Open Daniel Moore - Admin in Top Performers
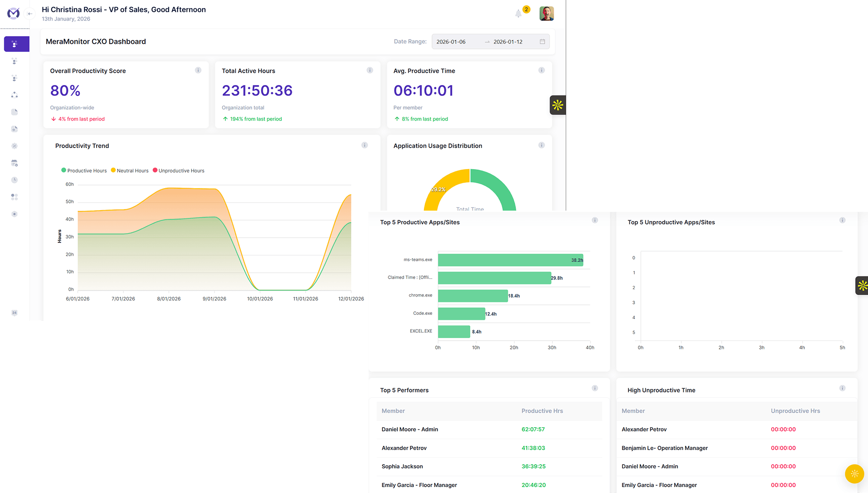Screen dimensions: 868x493 [x=410, y=429]
